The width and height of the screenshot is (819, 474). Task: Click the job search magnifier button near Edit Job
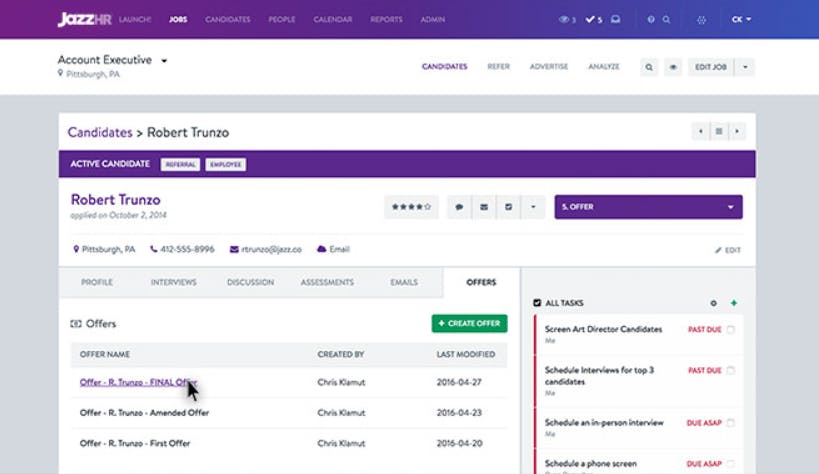[649, 67]
